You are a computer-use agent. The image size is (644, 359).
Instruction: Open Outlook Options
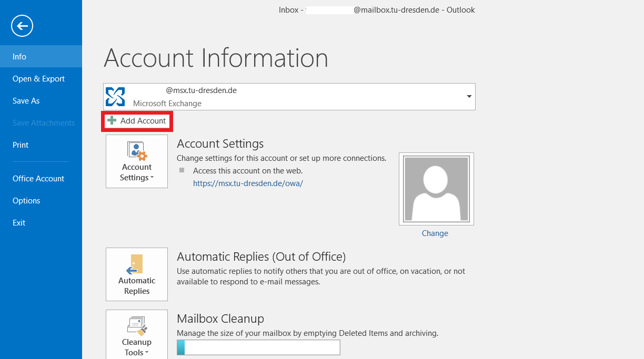(x=41, y=200)
